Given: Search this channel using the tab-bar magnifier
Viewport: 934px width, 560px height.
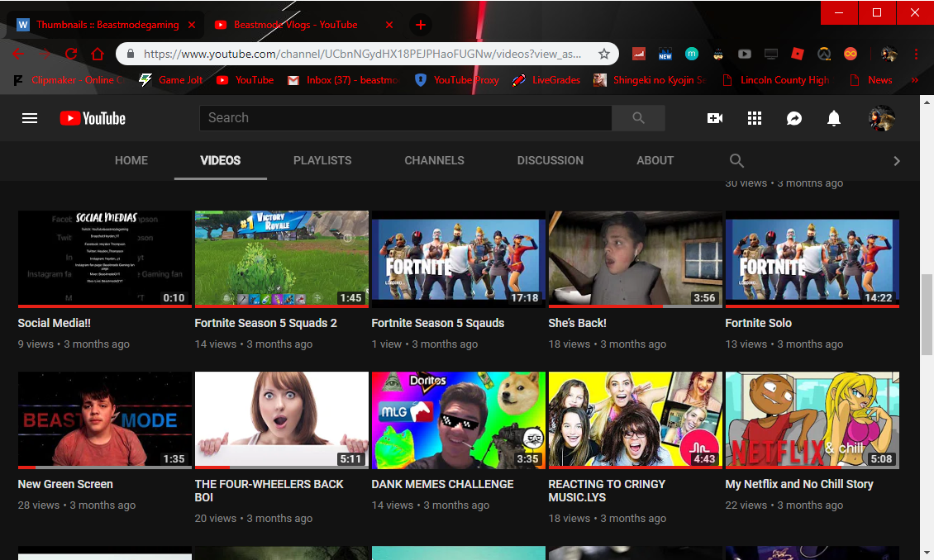Looking at the screenshot, I should tap(736, 161).
